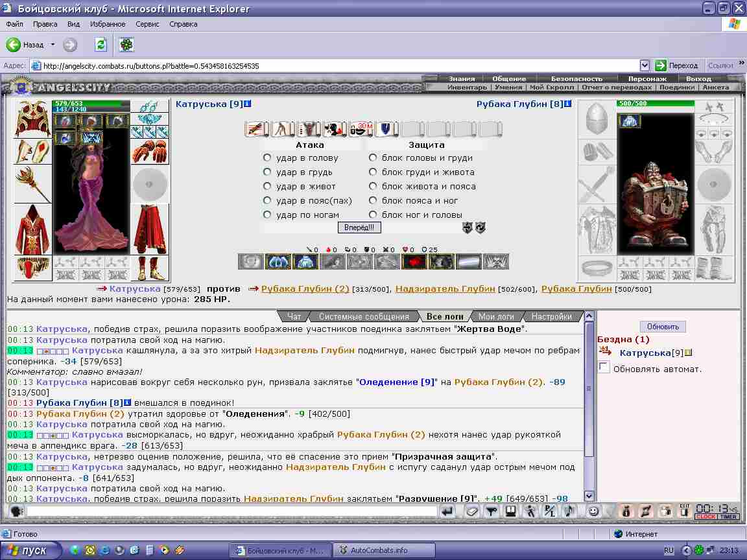Open info icon next to Рубака Глубин [8]
The image size is (747, 560).
[x=567, y=104]
